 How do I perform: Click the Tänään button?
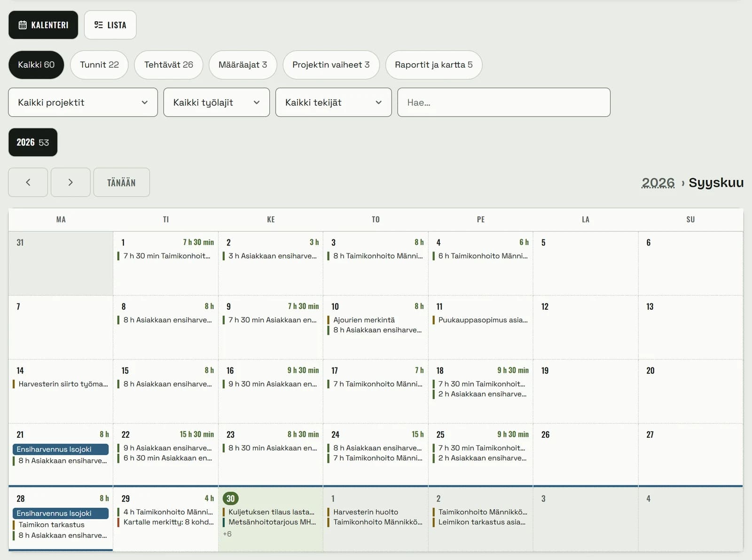(121, 182)
